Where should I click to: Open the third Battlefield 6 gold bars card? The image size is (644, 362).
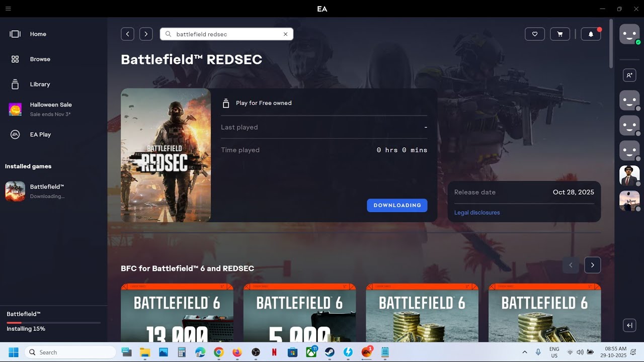point(422,313)
